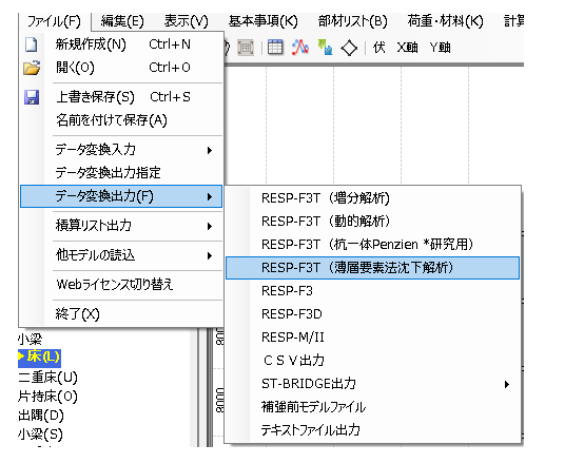Open the table grid toolbar icon
576x462 pixels.
[275, 47]
